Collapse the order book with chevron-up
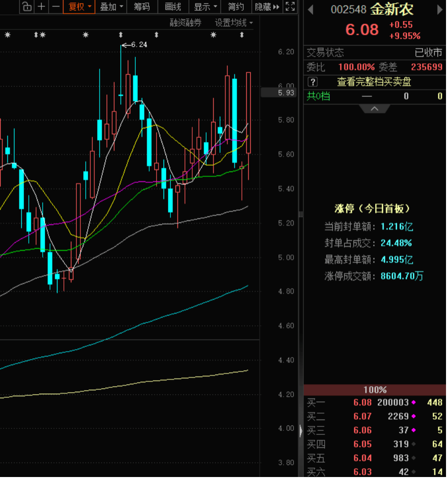Screen dimensions: 448x479 tap(375, 109)
